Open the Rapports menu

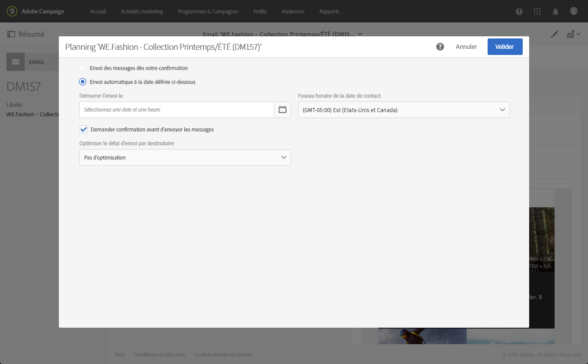point(329,11)
